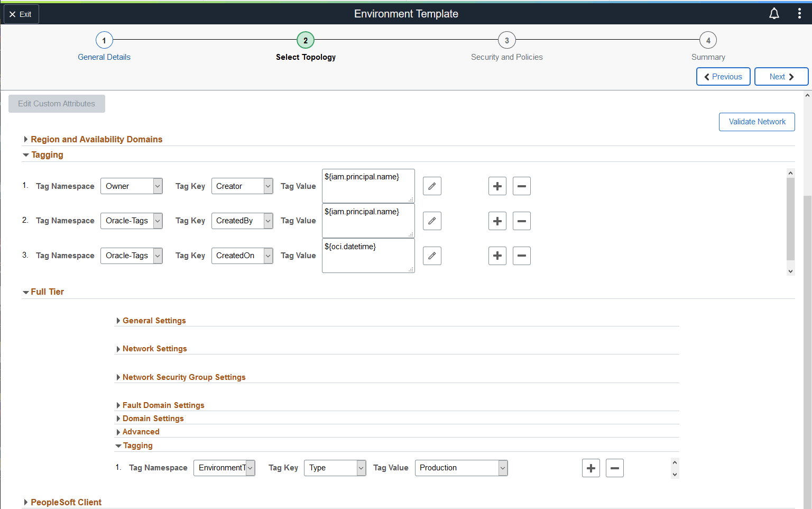This screenshot has height=509, width=812.
Task: Collapse the top Tagging section
Action: point(43,154)
